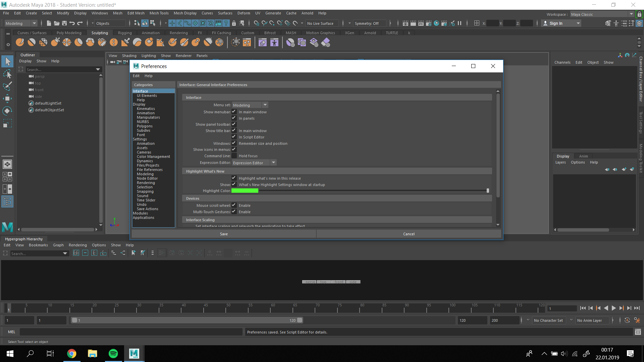The width and height of the screenshot is (644, 362).
Task: Toggle Show panel toolbar checkbox
Action: click(x=234, y=124)
